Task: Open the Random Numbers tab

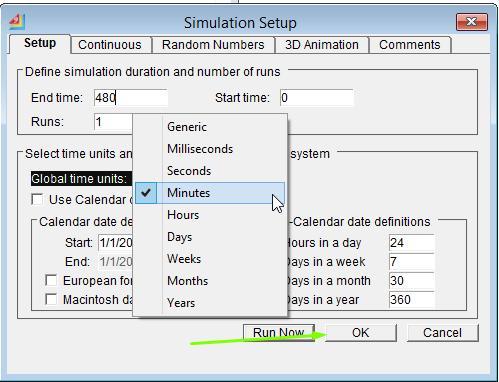Action: click(x=213, y=45)
